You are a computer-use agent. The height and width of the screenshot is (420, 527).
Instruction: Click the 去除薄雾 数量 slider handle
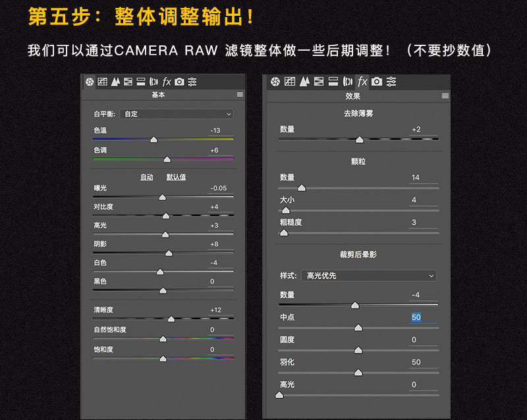coord(360,140)
